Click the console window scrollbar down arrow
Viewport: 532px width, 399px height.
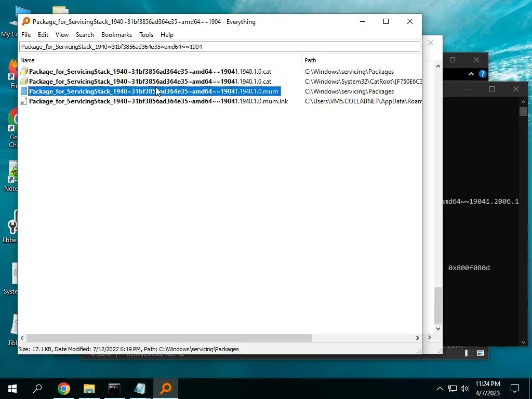click(x=523, y=342)
